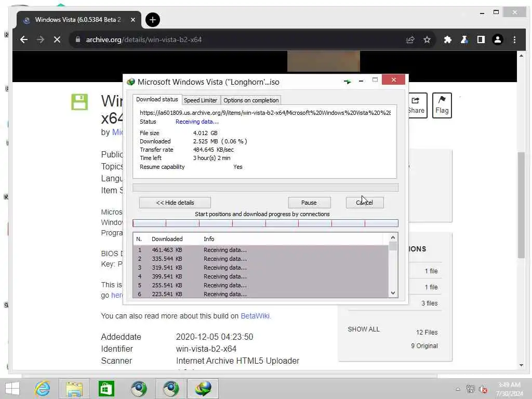Viewport: 532px width, 399px height.
Task: Open the Extensions puzzle icon
Action: [x=447, y=39]
